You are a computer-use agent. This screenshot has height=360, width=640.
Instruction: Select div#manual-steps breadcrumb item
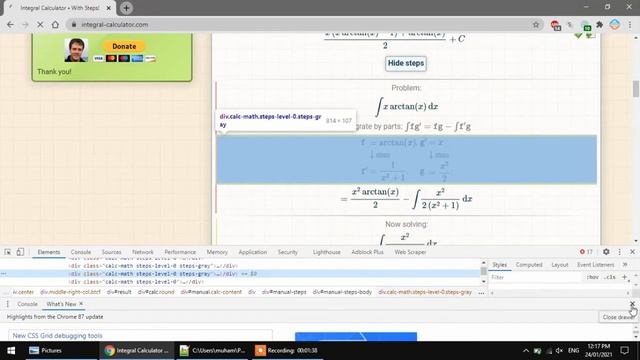click(x=284, y=292)
